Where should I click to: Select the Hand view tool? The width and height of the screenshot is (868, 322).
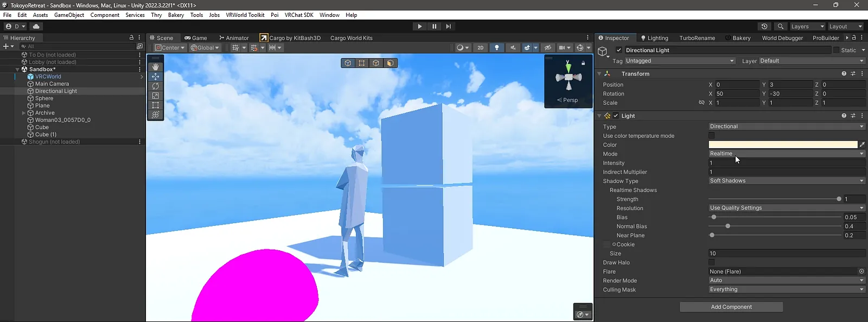[156, 67]
